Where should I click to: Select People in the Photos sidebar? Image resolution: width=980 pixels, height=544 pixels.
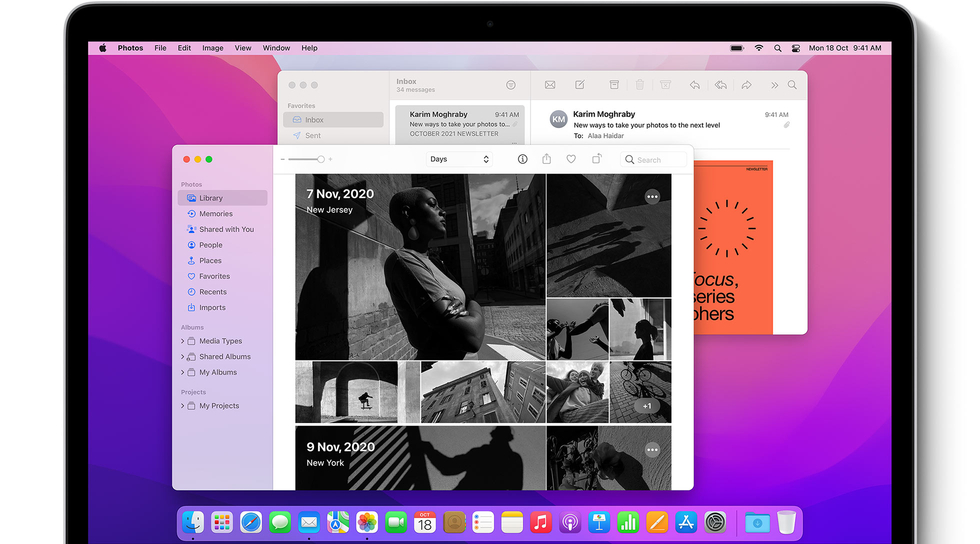(210, 245)
